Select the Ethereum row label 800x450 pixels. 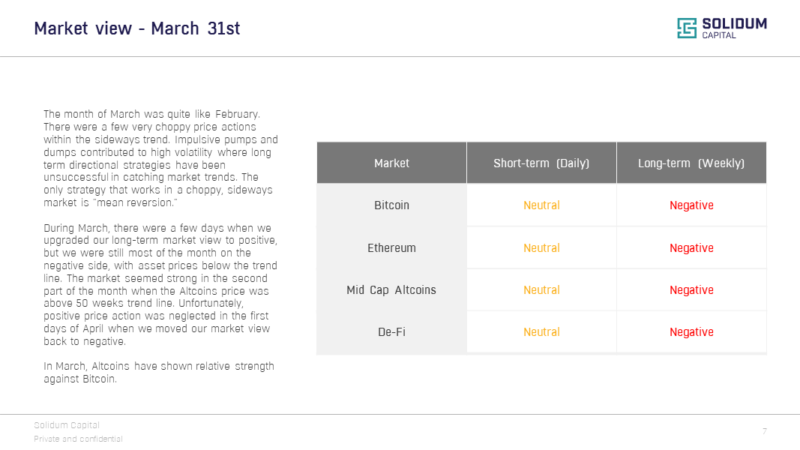click(x=391, y=248)
